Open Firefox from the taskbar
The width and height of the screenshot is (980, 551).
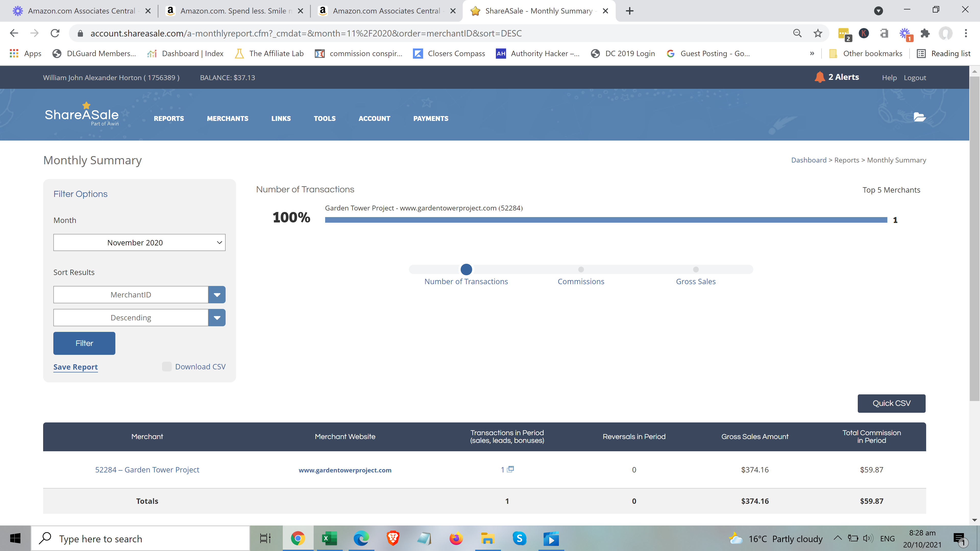[x=456, y=539]
